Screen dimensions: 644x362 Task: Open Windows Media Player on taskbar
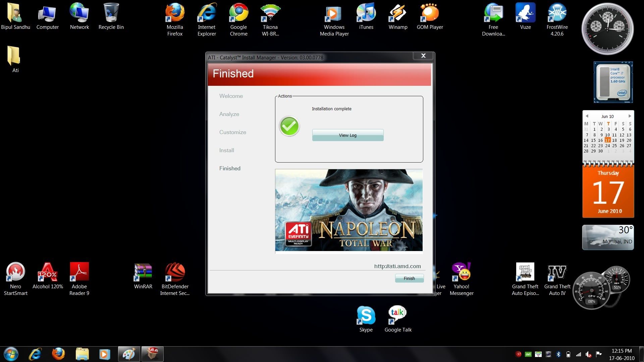[104, 354]
